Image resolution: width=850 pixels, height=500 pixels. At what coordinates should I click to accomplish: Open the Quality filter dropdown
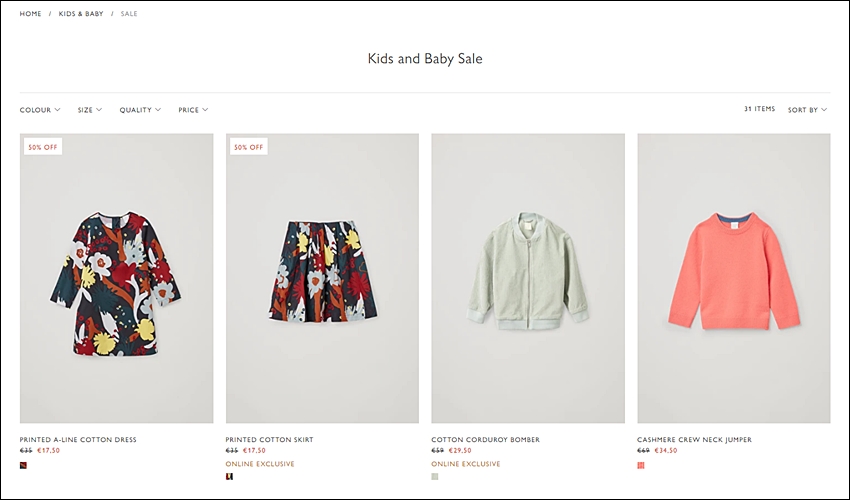pyautogui.click(x=140, y=110)
